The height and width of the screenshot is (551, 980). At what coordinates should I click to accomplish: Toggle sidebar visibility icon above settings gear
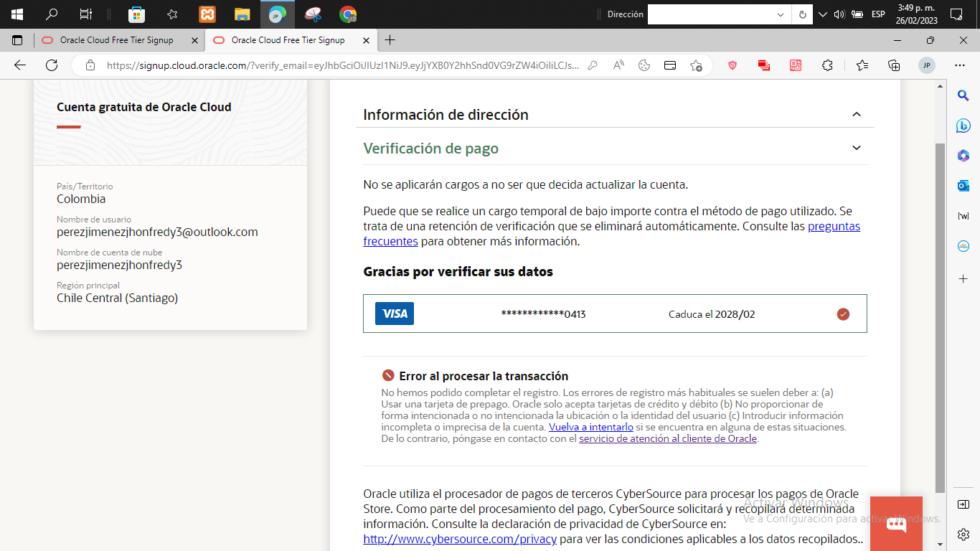click(963, 504)
